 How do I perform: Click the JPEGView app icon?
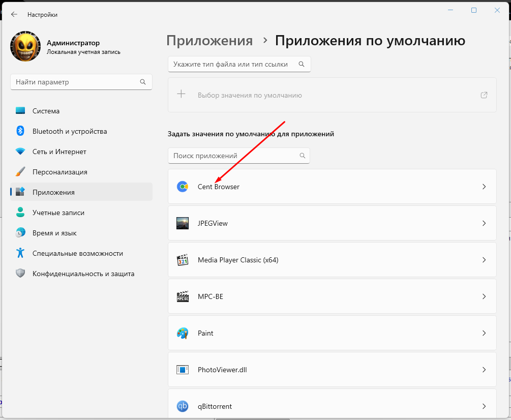click(183, 223)
